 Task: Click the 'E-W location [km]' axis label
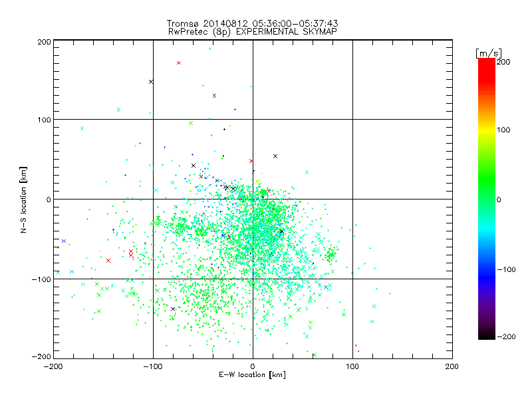(252, 375)
